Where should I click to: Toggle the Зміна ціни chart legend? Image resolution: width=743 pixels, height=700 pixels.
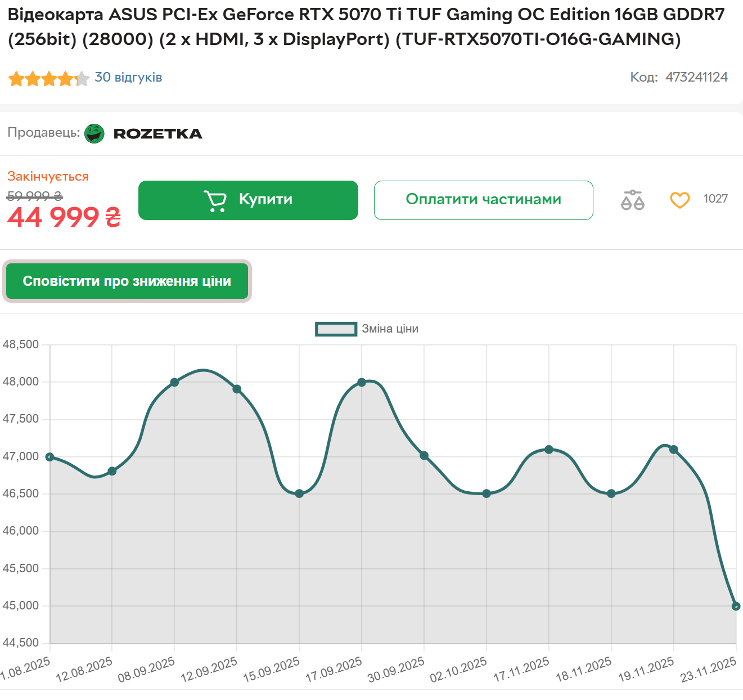click(367, 329)
